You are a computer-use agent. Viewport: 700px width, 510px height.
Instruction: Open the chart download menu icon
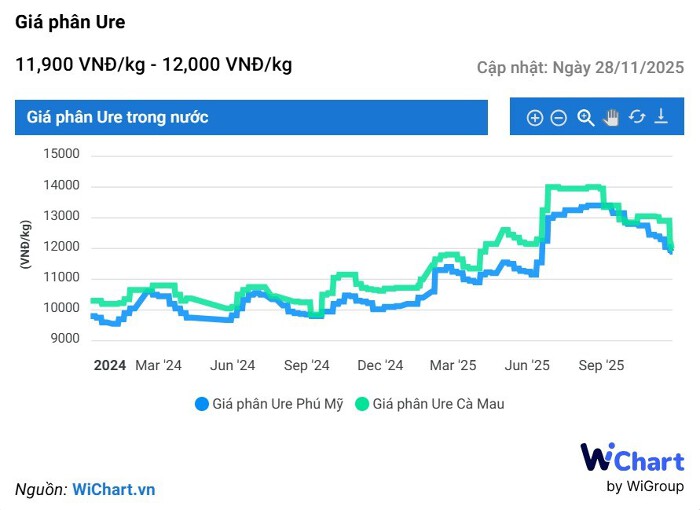pos(661,117)
